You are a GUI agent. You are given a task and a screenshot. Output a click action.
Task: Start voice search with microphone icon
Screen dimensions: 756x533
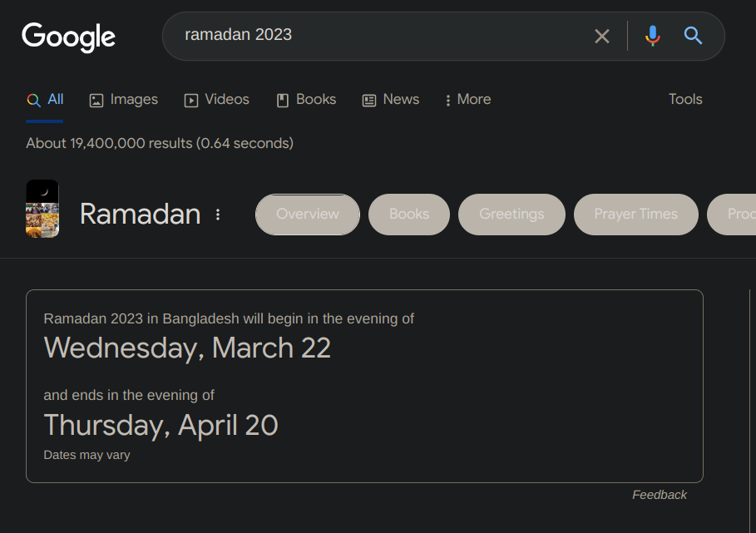pyautogui.click(x=653, y=36)
